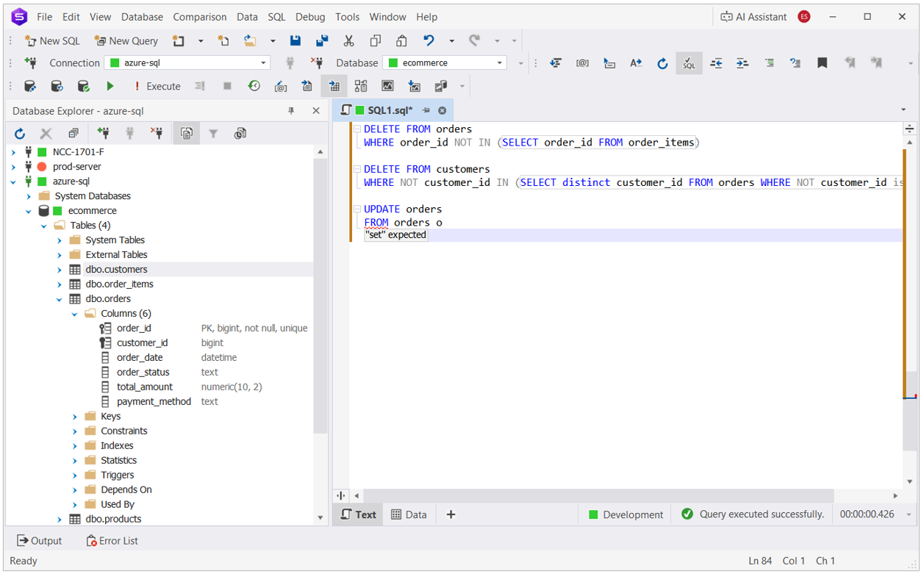Click the Execute button
924x574 pixels.
[x=157, y=86]
